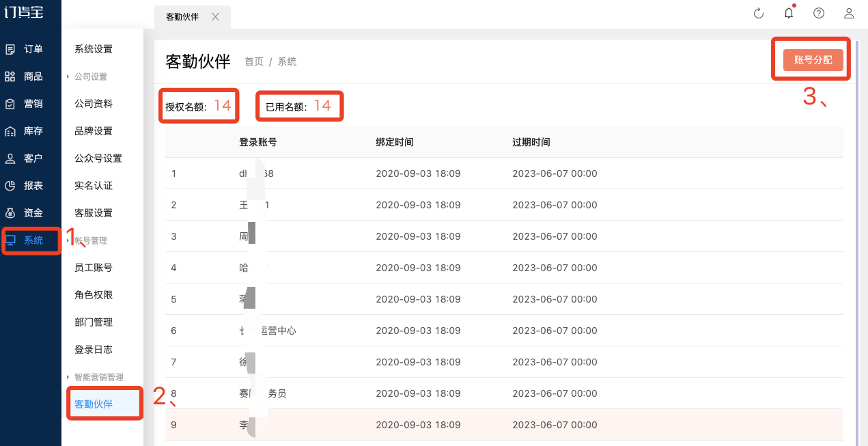Click the 客勤伙伴 page title
The height and width of the screenshot is (446, 868).
pos(198,61)
